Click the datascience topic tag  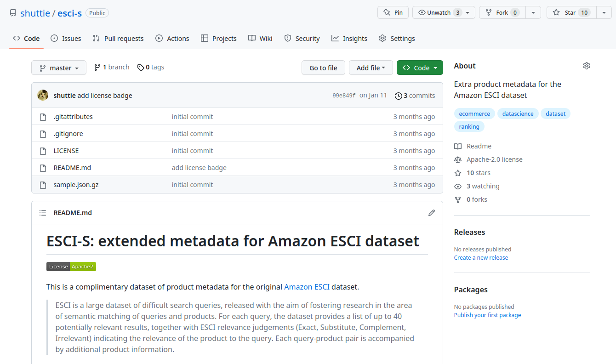[x=518, y=114]
